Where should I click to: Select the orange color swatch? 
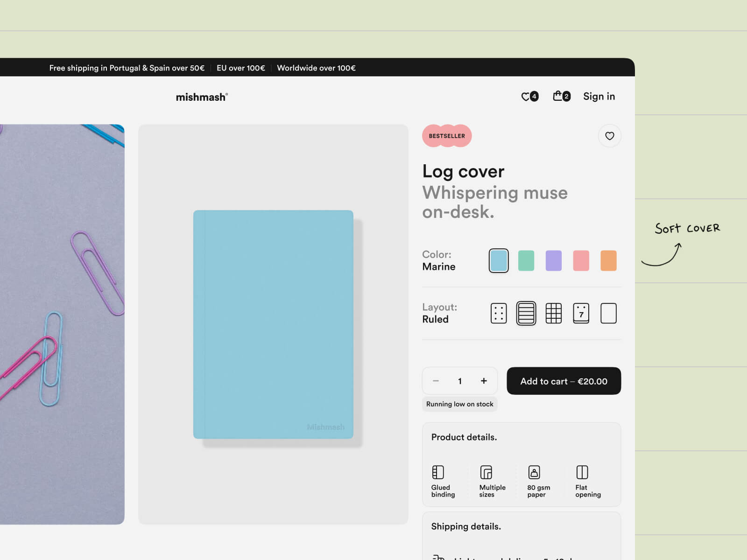point(608,260)
